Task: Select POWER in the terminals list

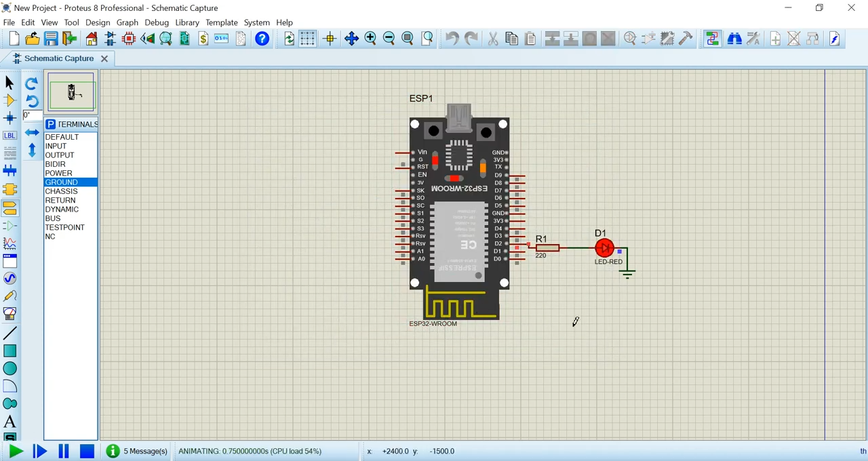Action: coord(58,173)
